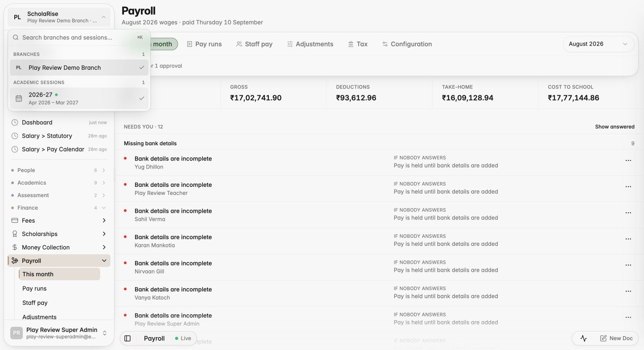This screenshot has width=644, height=350.
Task: Click the Live status indicator
Action: 183,338
